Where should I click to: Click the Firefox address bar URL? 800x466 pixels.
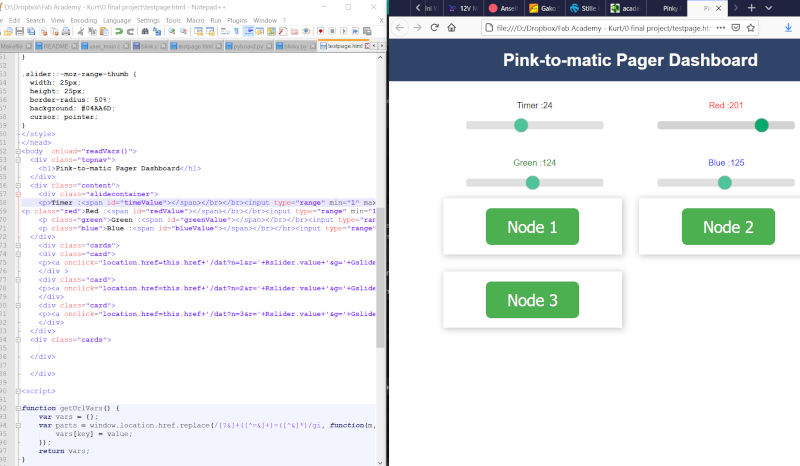(x=603, y=28)
